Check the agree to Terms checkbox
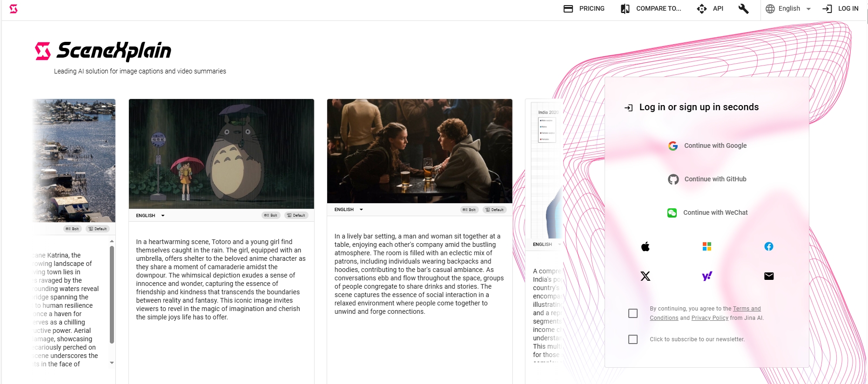Screen dimensions: 868x384 pyautogui.click(x=633, y=313)
